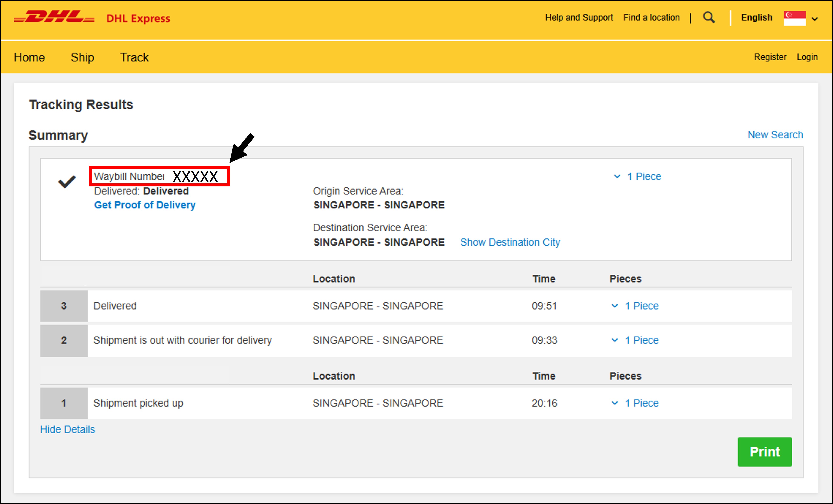Collapse with Hide Details link
Screen dimensions: 833x504
pos(68,429)
